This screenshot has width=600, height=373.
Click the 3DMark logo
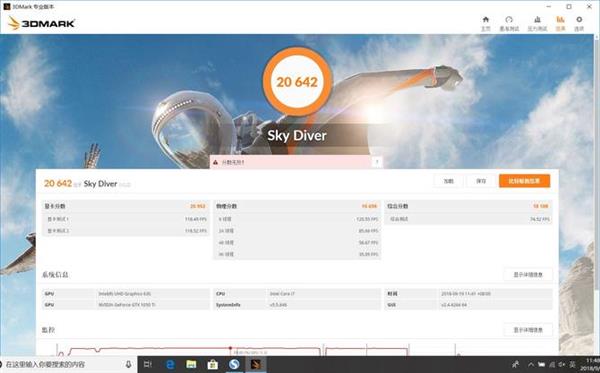[41, 23]
